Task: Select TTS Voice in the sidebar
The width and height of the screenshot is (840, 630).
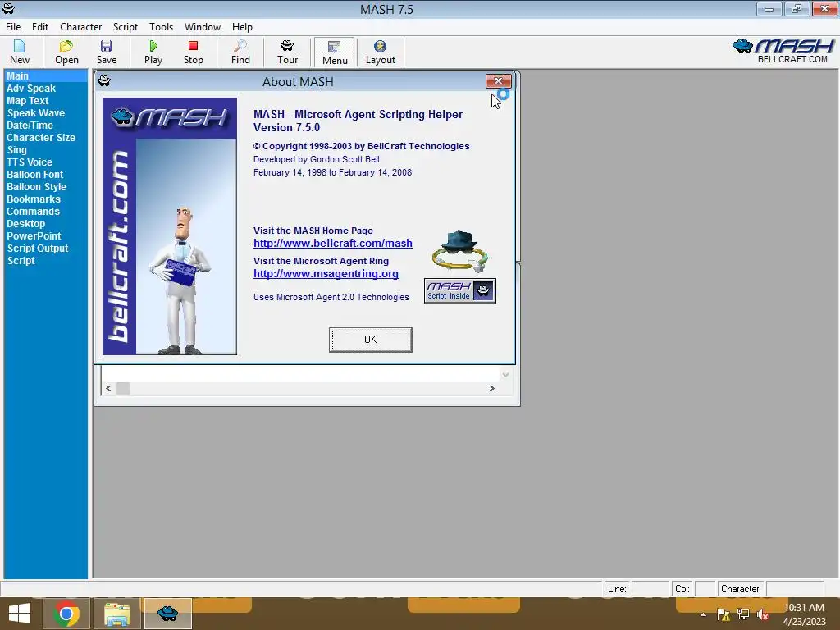Action: coord(46,162)
